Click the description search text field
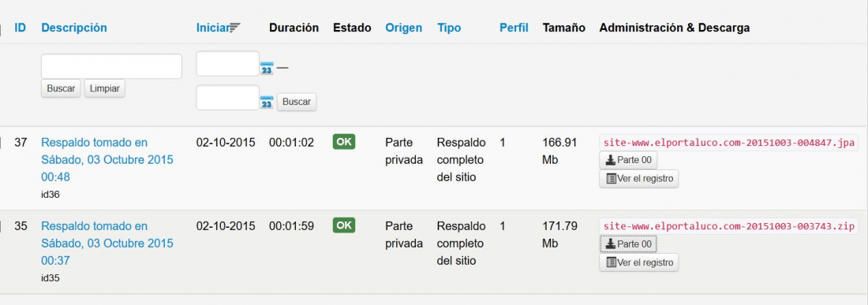The height and width of the screenshot is (305, 868). click(x=111, y=66)
